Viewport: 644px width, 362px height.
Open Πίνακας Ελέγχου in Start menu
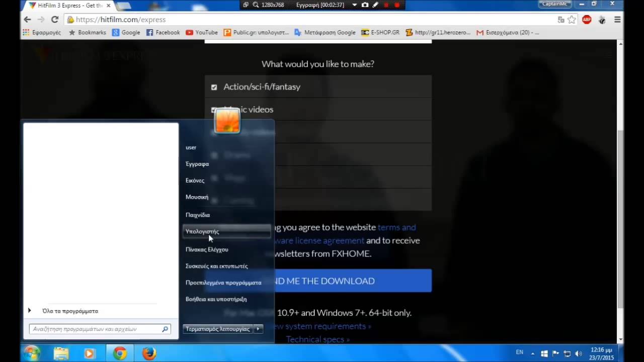(x=207, y=249)
